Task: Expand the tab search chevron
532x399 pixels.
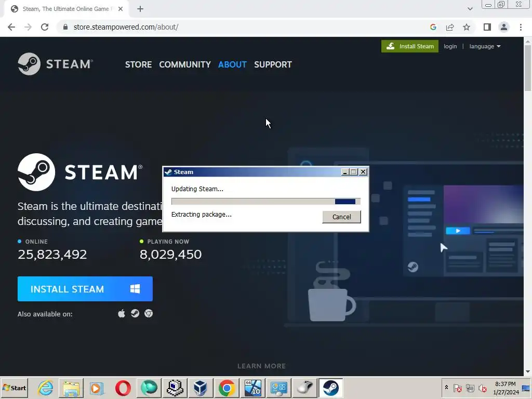Action: pyautogui.click(x=470, y=9)
